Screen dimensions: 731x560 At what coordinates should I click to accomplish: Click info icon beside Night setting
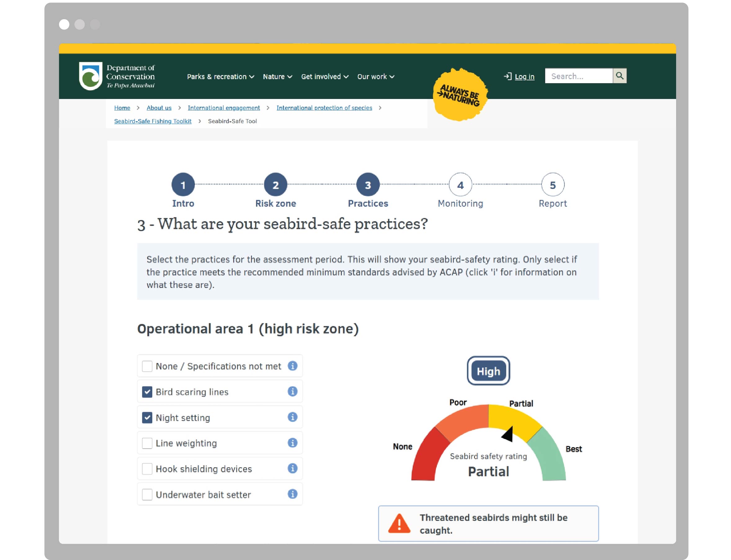point(292,417)
